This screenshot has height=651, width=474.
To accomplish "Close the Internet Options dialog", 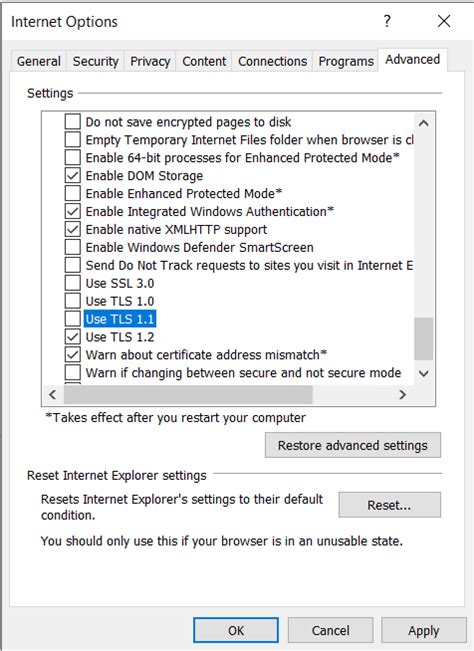I will click(x=444, y=21).
